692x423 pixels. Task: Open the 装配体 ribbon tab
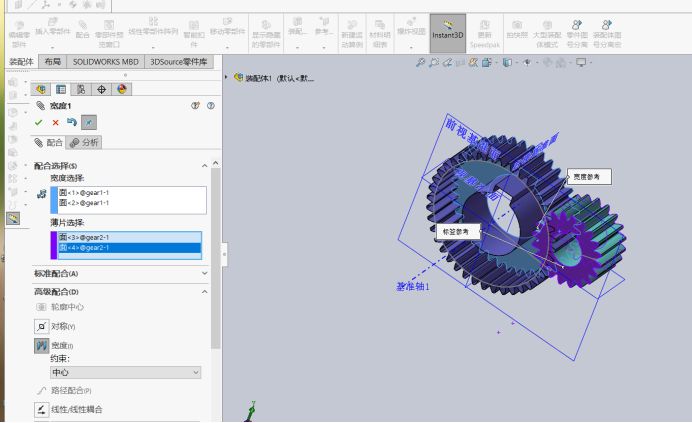(21, 62)
